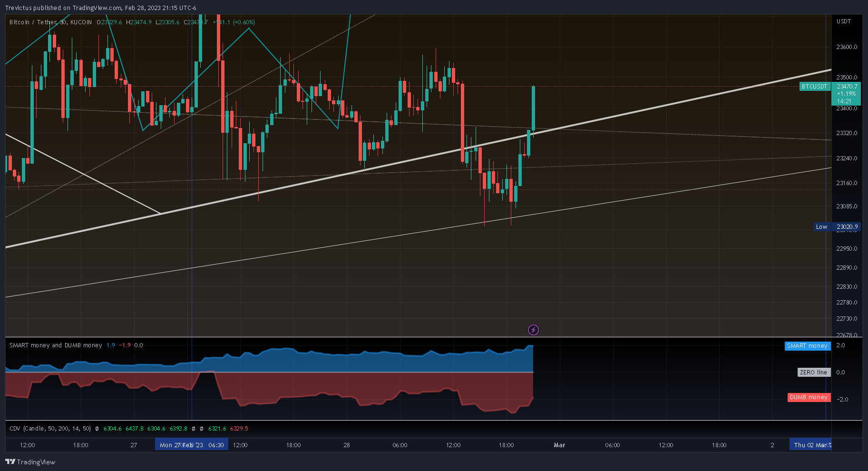The width and height of the screenshot is (868, 471).
Task: Select the Bitcoin / Tether chart title
Action: coord(50,22)
